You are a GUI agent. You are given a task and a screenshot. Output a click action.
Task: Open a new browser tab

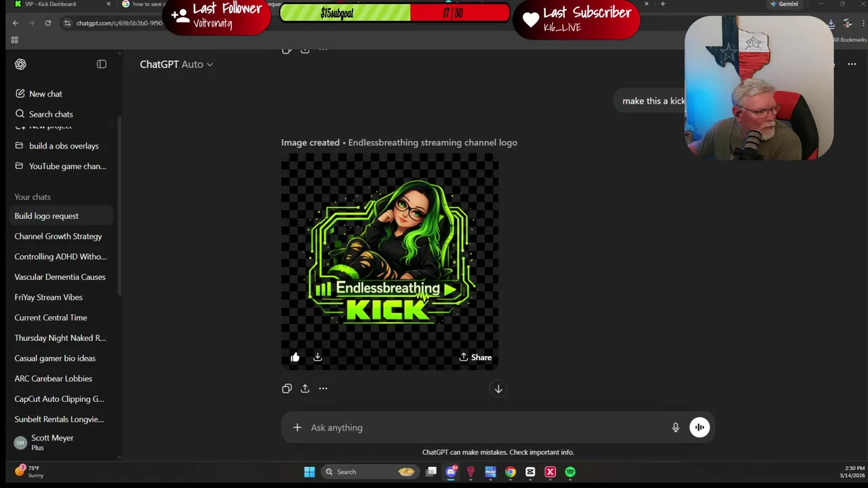(x=663, y=4)
